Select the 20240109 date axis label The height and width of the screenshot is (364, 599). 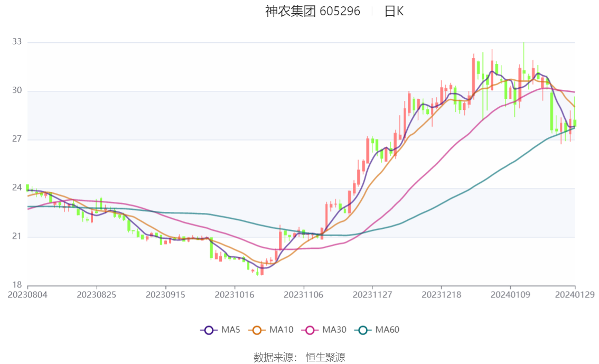coord(510,295)
